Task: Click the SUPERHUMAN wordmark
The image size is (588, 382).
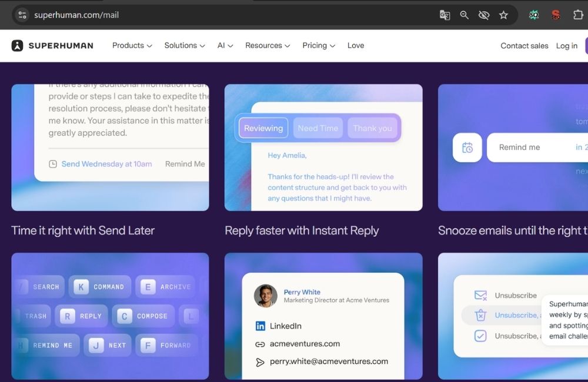Action: 61,46
